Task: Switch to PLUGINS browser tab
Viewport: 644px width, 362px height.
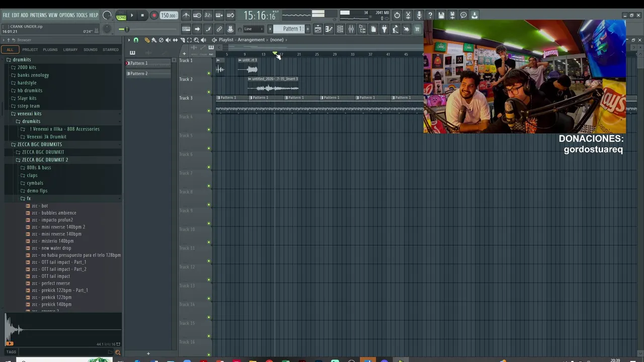Action: pyautogui.click(x=50, y=50)
